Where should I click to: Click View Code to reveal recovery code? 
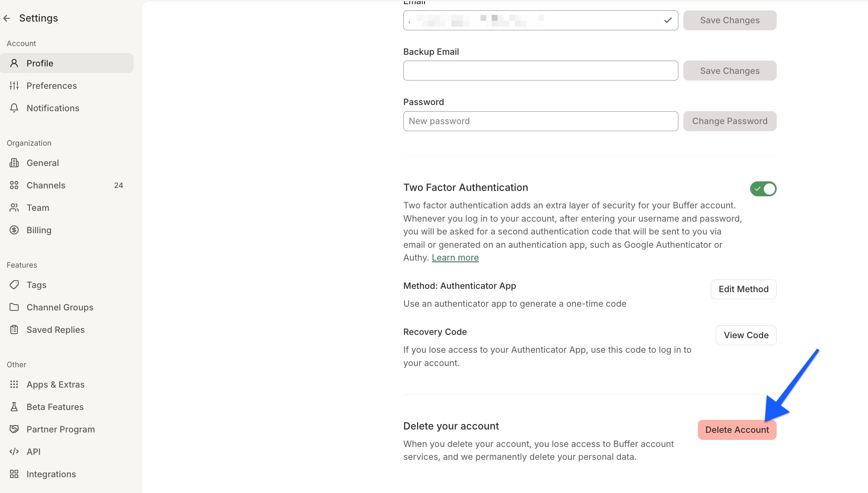[x=746, y=335]
